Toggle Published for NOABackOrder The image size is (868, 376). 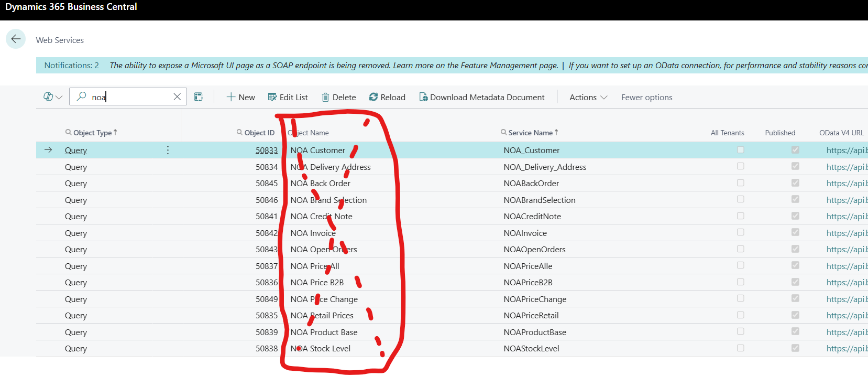click(x=795, y=182)
